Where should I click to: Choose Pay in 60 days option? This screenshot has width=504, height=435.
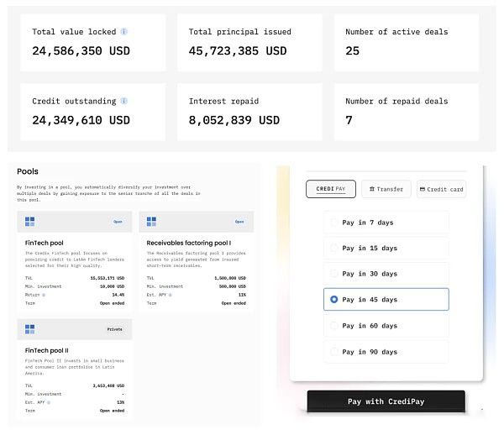tap(386, 326)
